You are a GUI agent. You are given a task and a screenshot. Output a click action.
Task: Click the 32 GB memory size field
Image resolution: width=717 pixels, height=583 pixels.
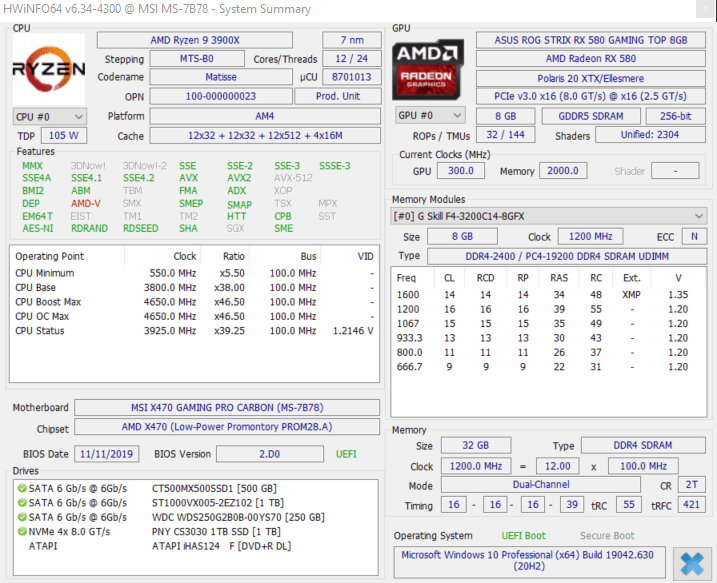pos(476,445)
